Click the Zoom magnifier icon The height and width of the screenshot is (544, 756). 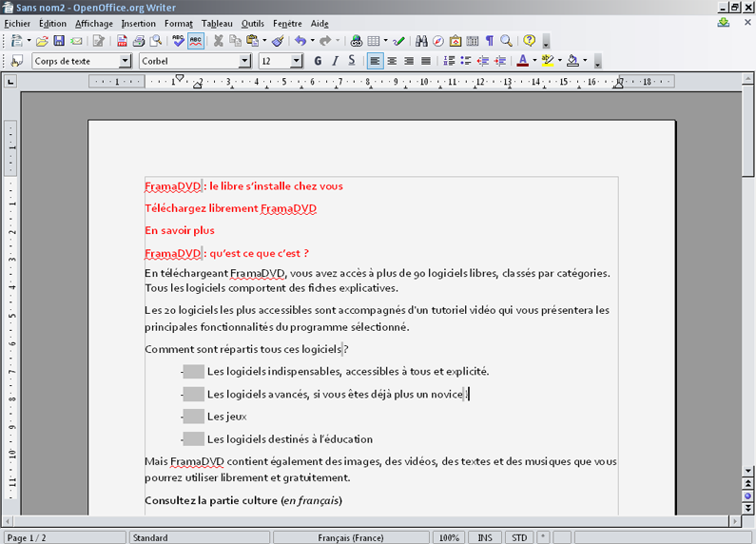506,41
